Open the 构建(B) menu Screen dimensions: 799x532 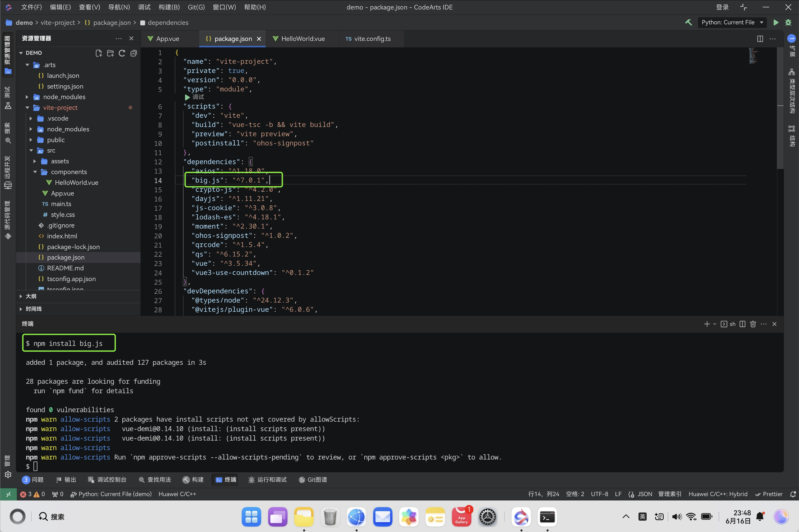[169, 7]
